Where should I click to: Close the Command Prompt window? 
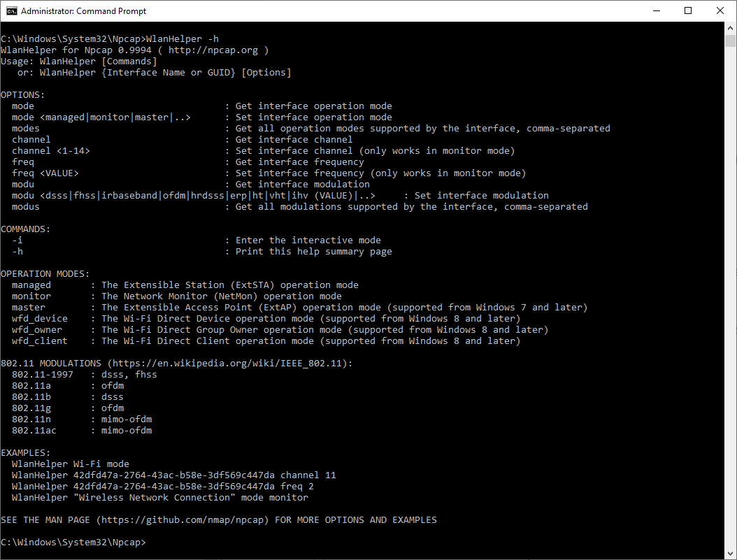(x=720, y=11)
